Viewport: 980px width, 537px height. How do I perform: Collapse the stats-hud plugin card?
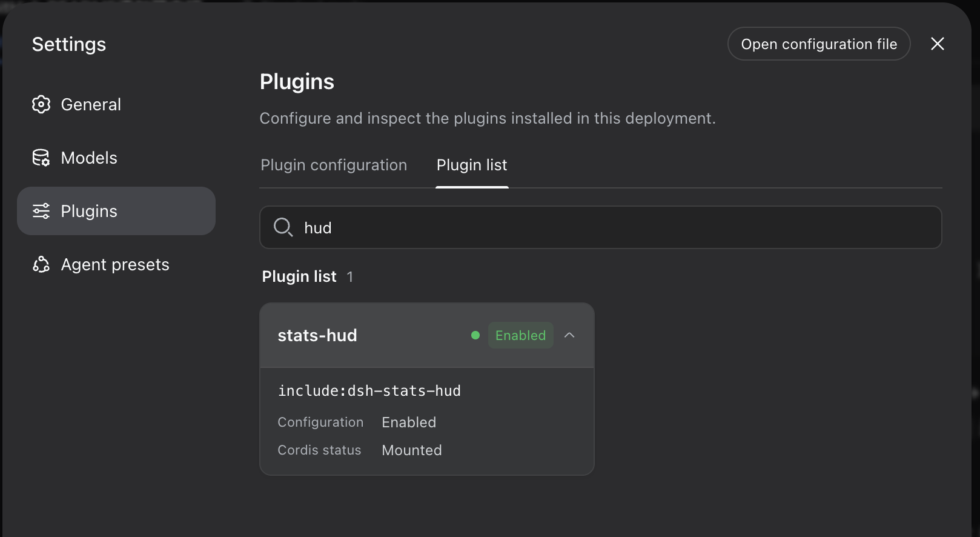tap(569, 335)
